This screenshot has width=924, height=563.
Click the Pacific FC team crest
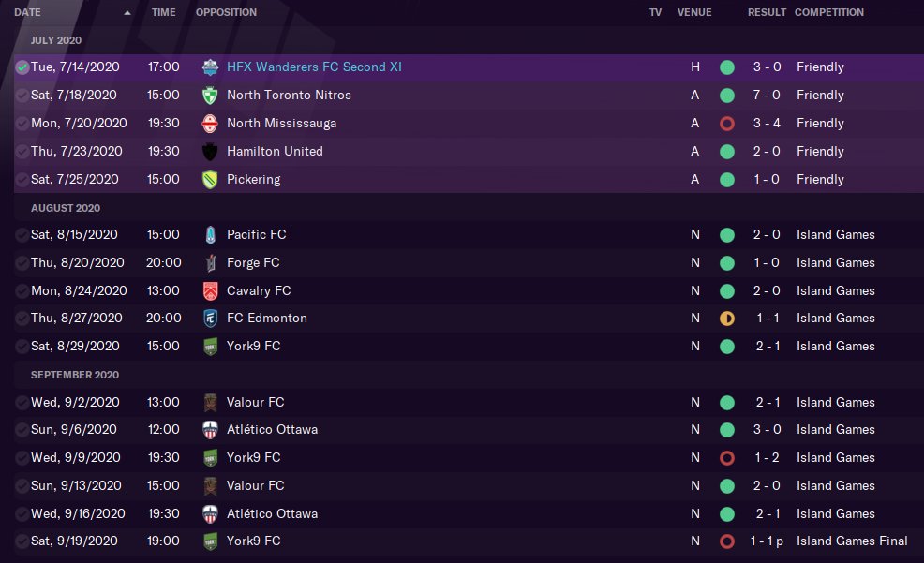click(x=210, y=235)
